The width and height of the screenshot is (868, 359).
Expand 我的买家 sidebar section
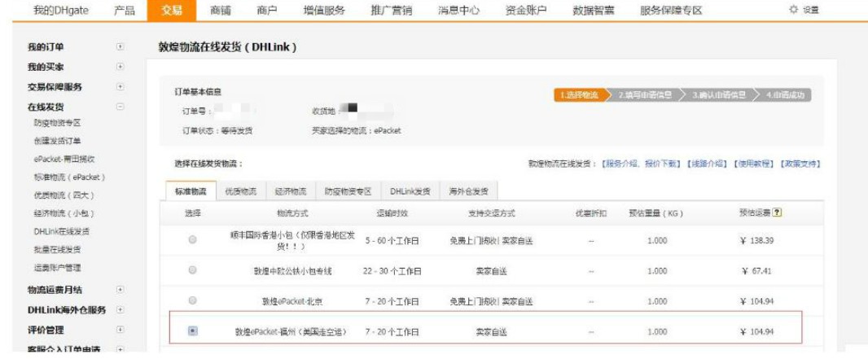[121, 67]
